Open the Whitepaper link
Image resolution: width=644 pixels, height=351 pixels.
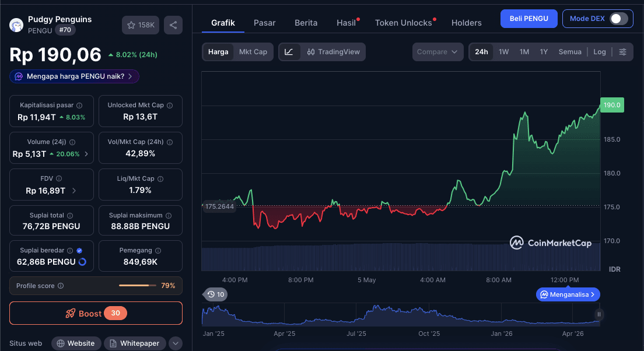click(x=135, y=343)
